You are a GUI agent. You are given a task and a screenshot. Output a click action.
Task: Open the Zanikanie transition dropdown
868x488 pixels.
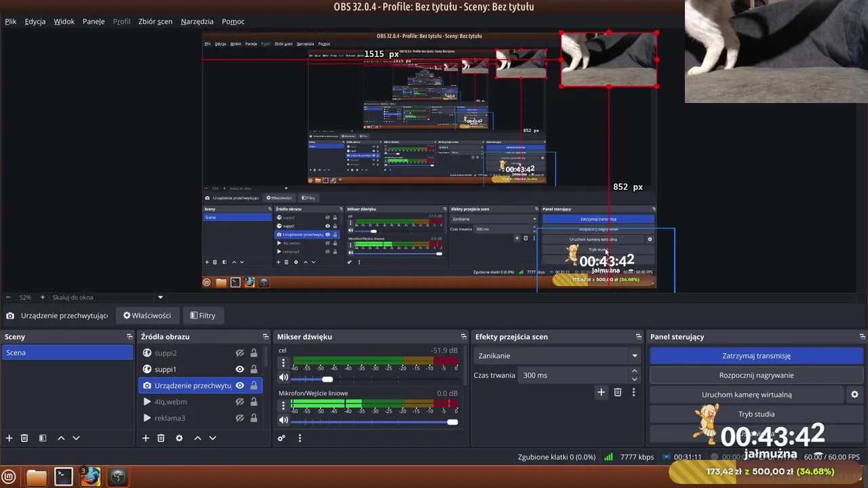[557, 356]
